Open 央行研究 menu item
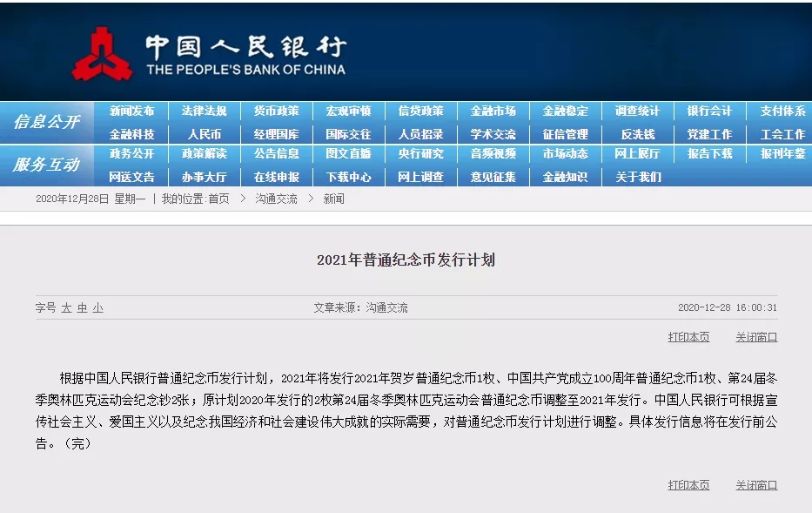 [x=421, y=153]
